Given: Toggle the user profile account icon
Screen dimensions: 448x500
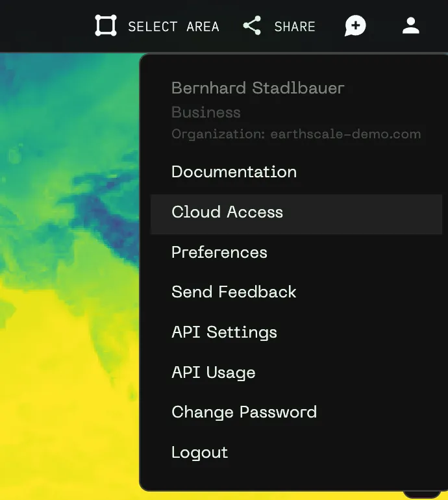Looking at the screenshot, I should point(411,26).
